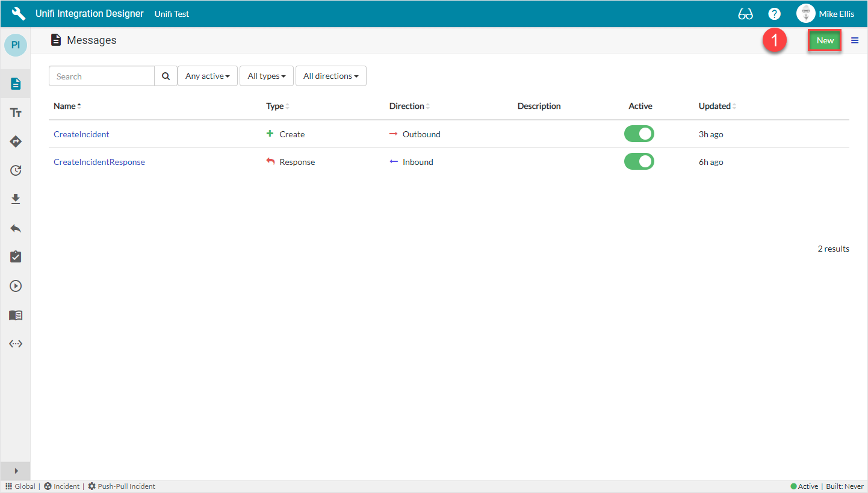Viewport: 868px width, 493px height.
Task: Open the All directions dropdown
Action: (330, 76)
